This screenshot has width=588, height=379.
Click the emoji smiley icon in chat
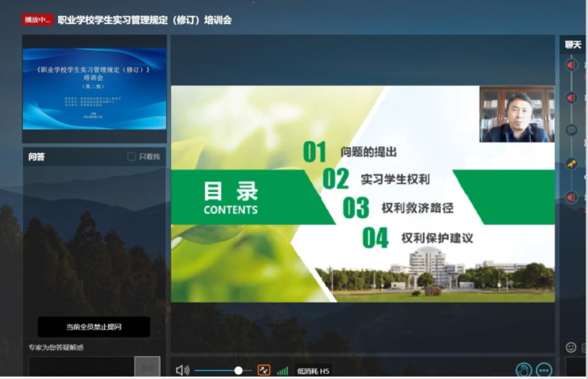[x=570, y=347]
